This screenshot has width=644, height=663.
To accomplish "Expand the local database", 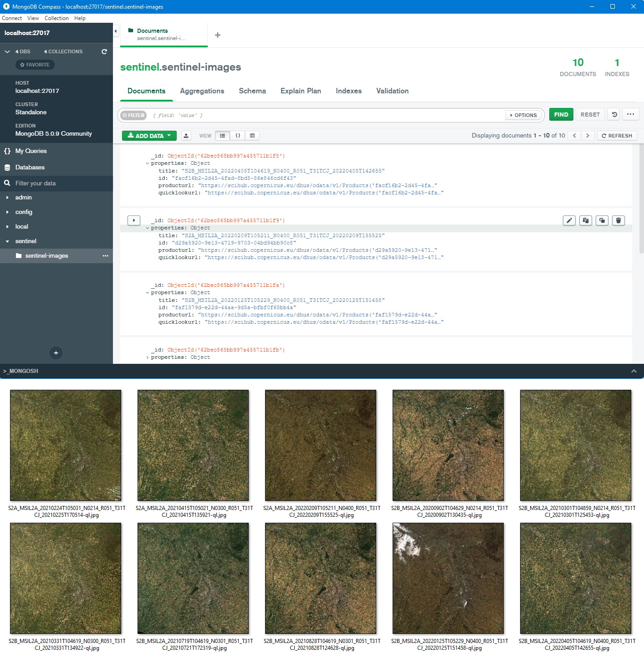I will tap(7, 226).
